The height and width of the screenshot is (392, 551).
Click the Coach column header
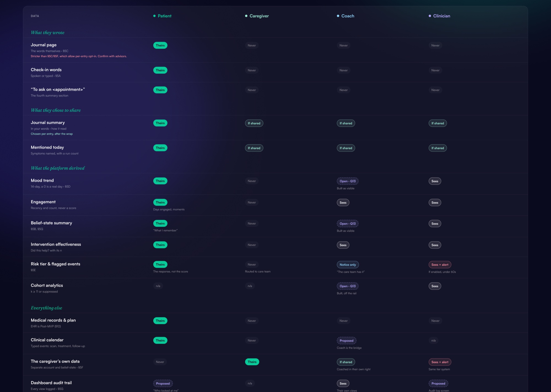(345, 16)
